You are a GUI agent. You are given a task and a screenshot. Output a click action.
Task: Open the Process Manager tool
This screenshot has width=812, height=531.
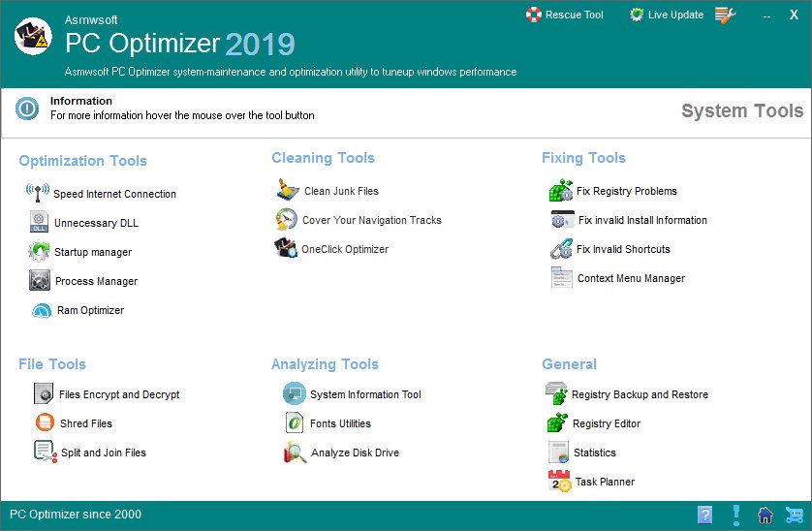click(x=96, y=281)
